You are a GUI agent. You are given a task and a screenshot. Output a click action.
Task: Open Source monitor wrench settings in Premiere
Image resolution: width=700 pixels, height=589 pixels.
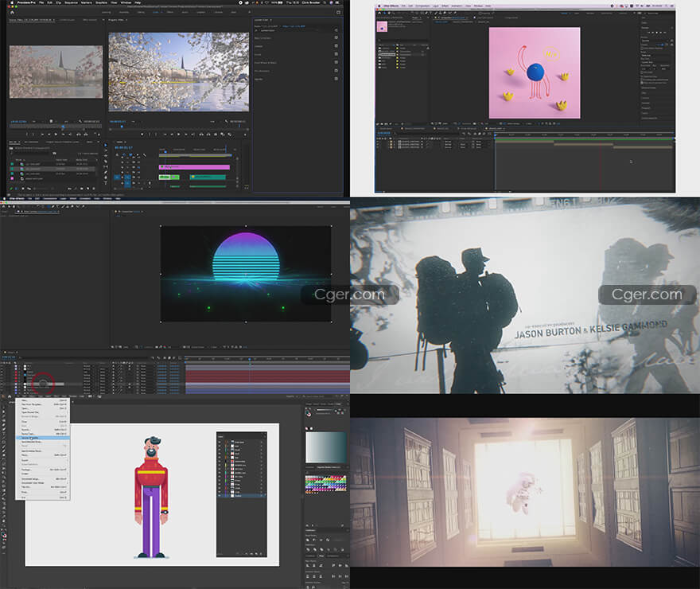point(80,121)
